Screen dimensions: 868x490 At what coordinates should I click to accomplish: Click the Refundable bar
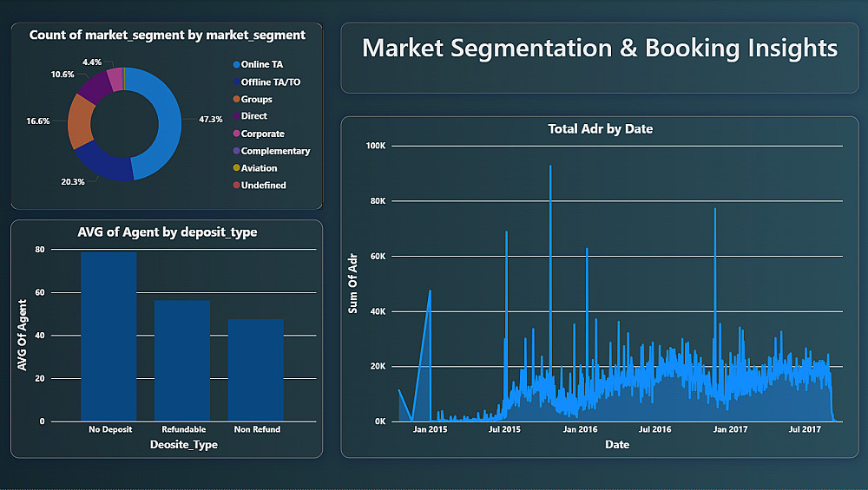pos(182,361)
